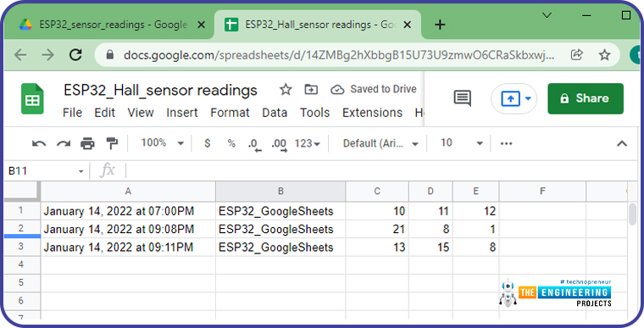This screenshot has height=328, width=644.
Task: Star the ESP32_Hall_sensor readings document
Action: (286, 89)
